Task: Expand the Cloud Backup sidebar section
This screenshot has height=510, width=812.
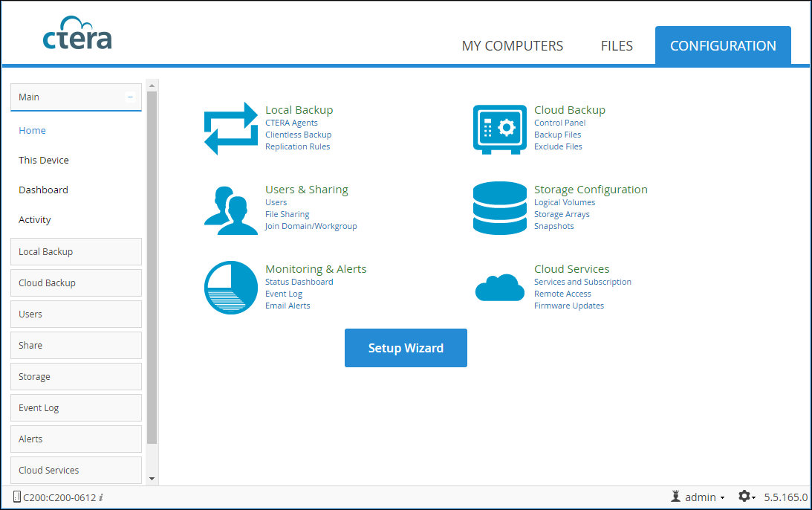Action: pos(76,283)
